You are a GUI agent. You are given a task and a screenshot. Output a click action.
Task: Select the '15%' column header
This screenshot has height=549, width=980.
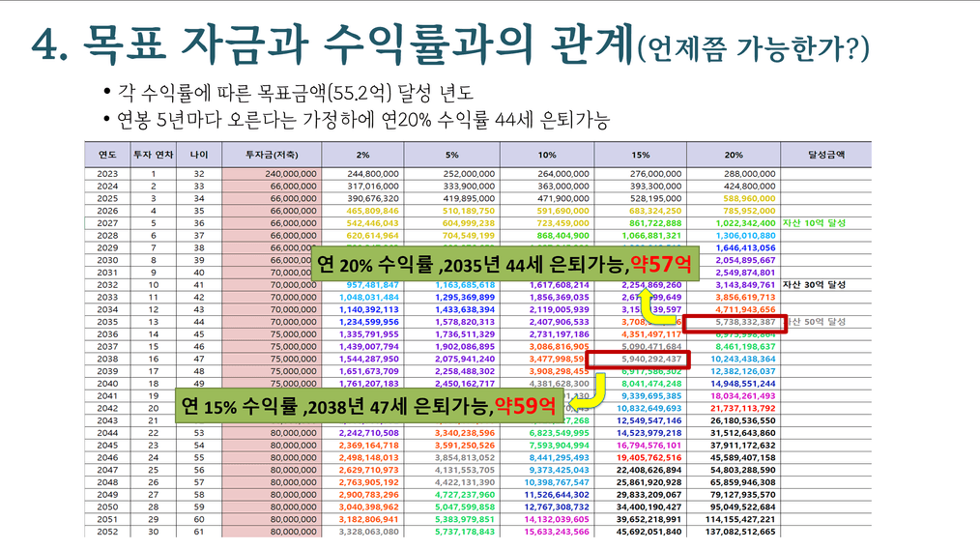click(640, 155)
